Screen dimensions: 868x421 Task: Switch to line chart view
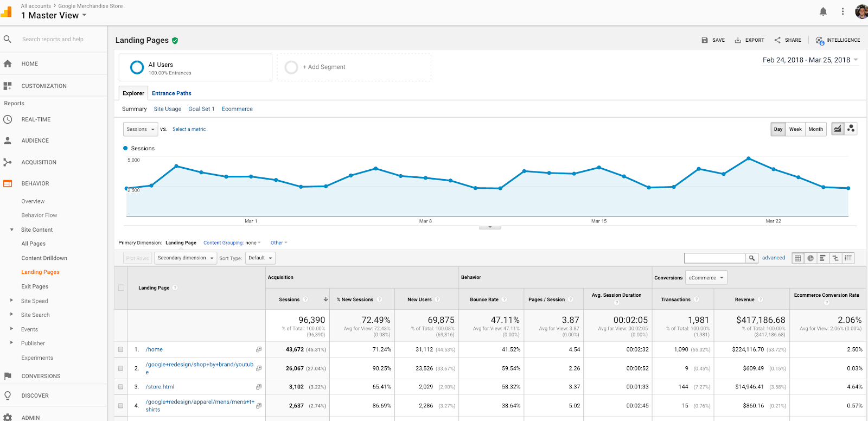tap(838, 129)
